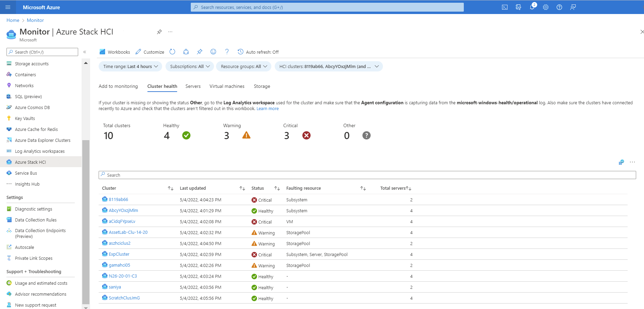Type in the cluster search box

[x=239, y=175]
